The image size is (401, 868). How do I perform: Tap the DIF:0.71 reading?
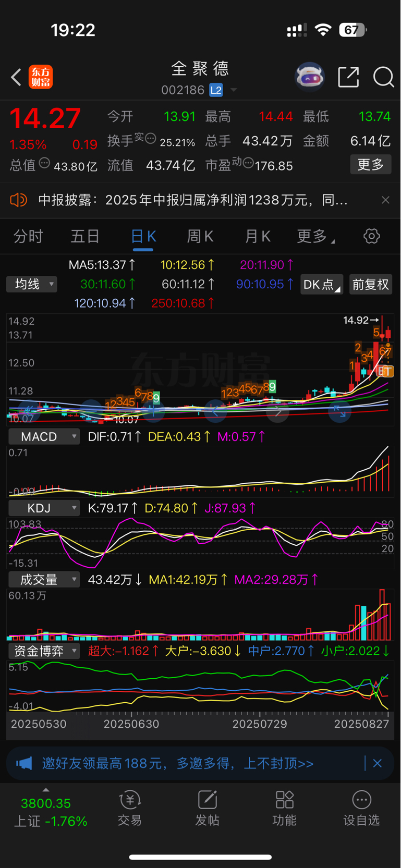[115, 436]
